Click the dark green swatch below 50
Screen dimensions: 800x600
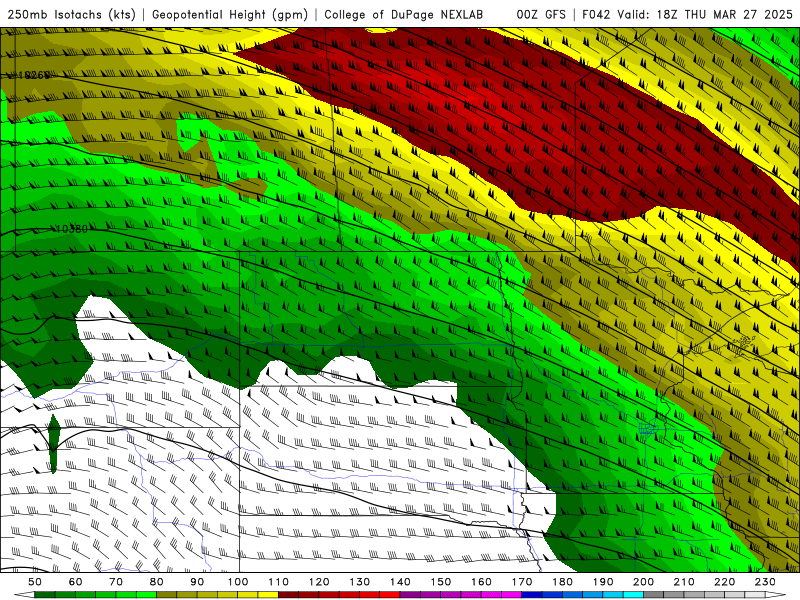click(45, 595)
